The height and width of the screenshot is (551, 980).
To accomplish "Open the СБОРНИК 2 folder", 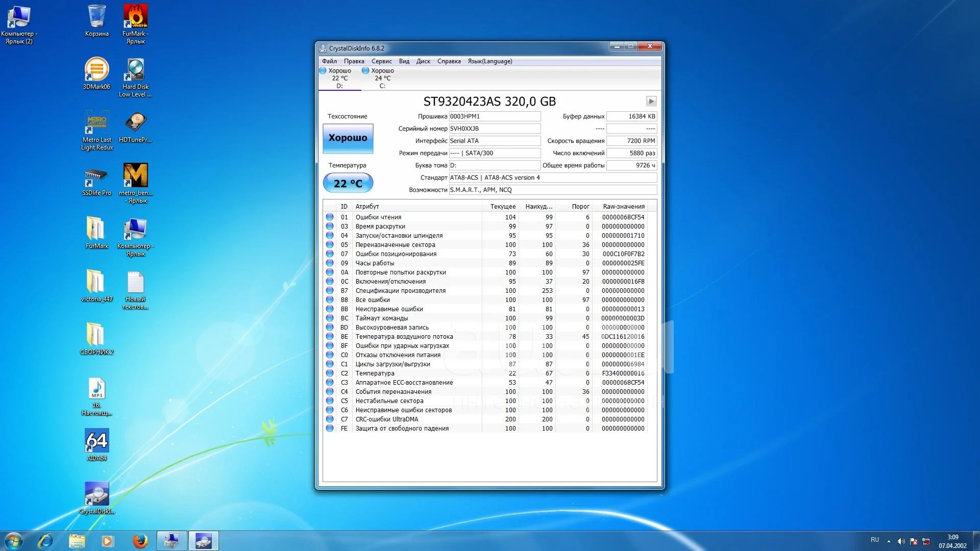I will click(x=96, y=339).
